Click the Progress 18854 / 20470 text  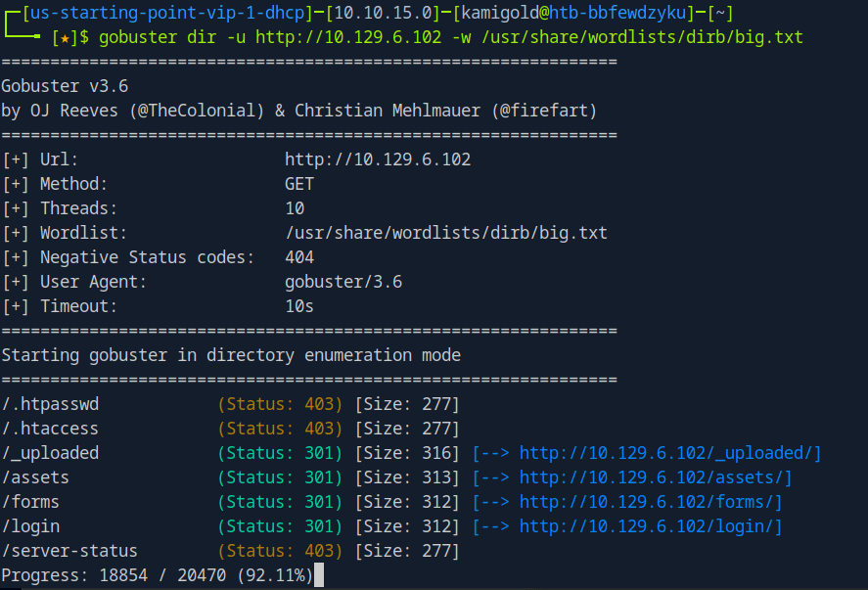157,575
